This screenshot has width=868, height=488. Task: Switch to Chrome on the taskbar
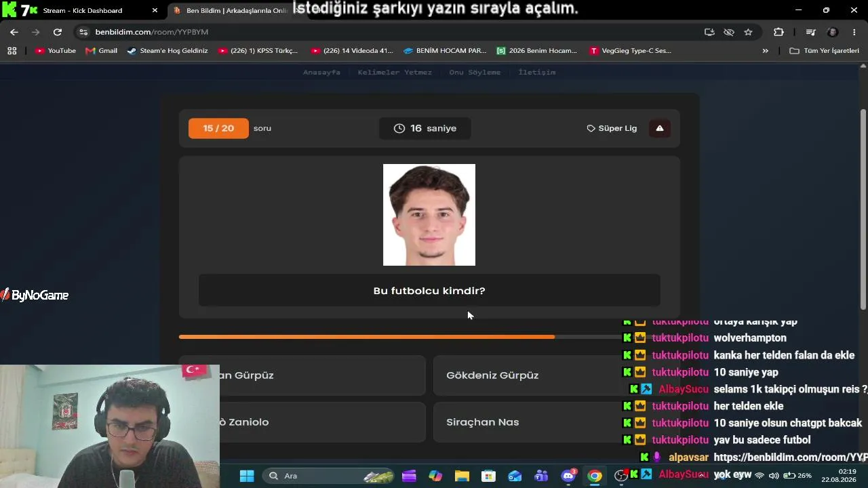pos(595,476)
